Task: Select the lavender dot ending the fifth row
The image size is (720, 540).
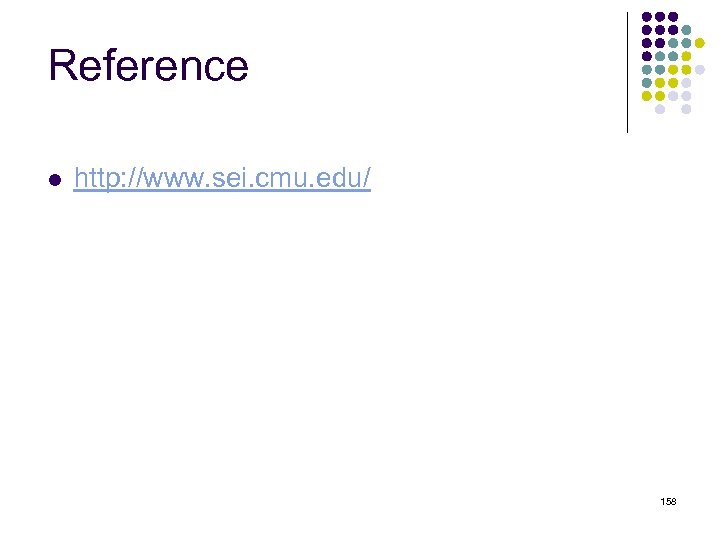Action: coord(699,69)
